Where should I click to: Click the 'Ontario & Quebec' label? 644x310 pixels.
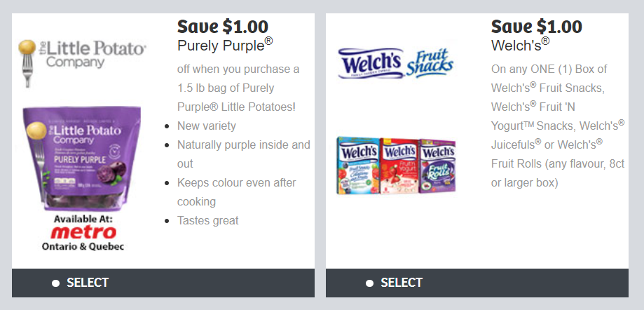83,247
